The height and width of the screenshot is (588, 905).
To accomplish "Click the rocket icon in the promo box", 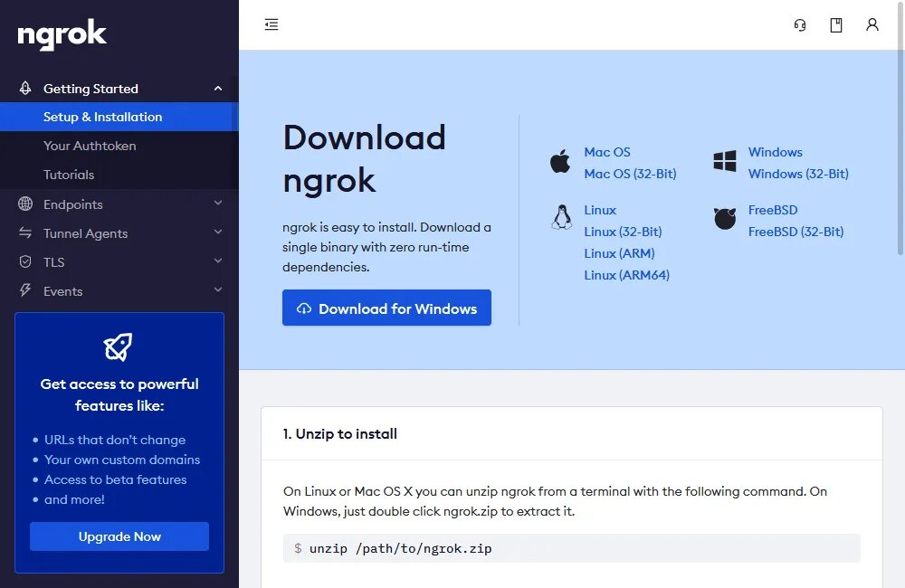I will click(x=118, y=346).
